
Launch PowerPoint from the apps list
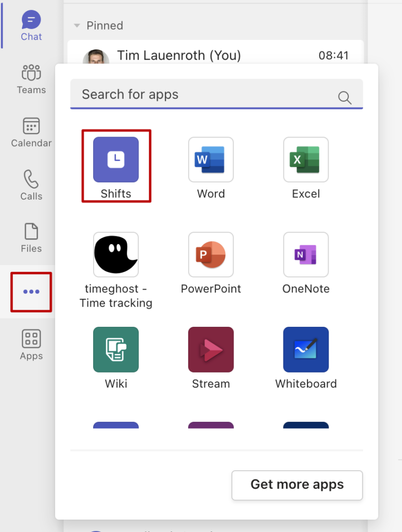[x=211, y=255]
